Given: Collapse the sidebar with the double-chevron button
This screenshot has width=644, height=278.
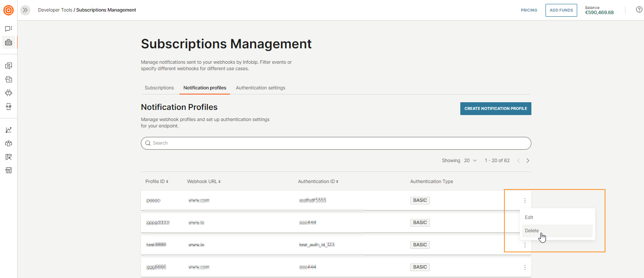Looking at the screenshot, I should coord(25,10).
